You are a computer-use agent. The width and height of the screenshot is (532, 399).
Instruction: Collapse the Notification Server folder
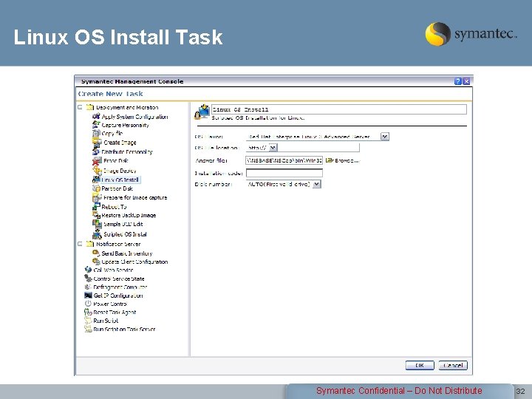pos(80,244)
